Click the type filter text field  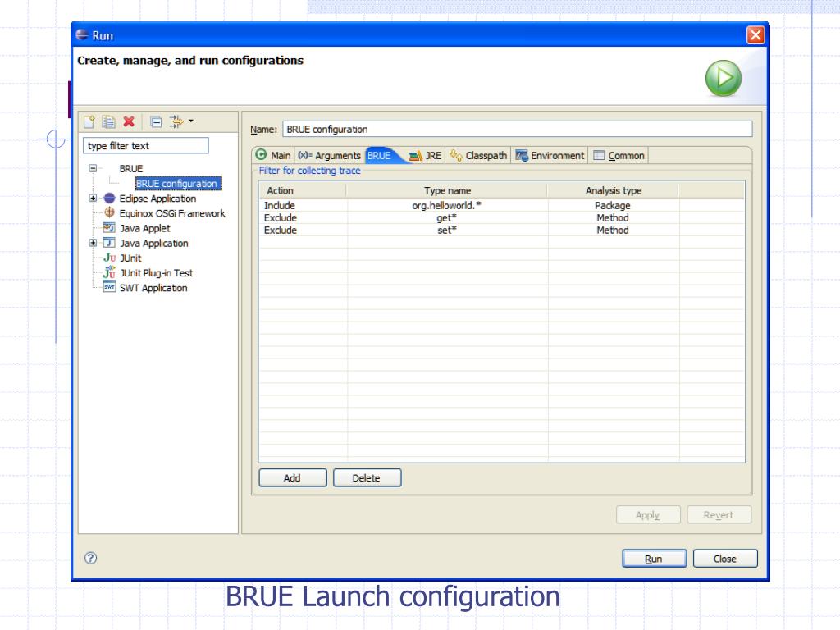coord(146,146)
